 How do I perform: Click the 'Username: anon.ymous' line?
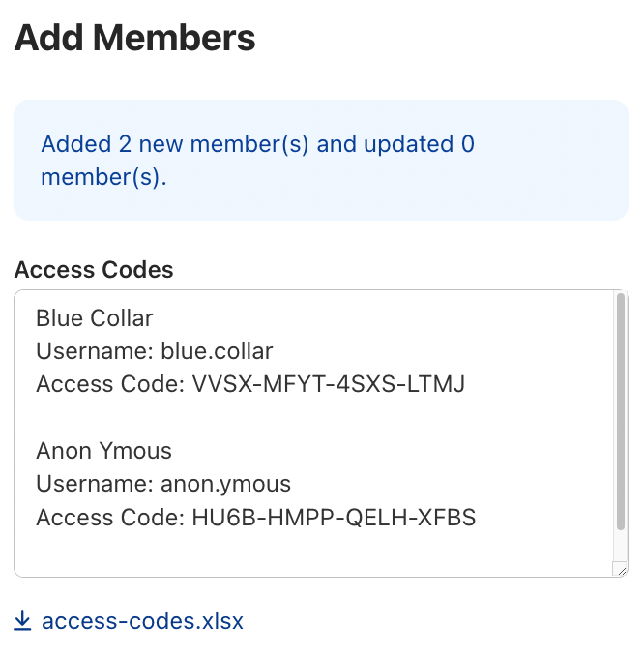pos(163,484)
